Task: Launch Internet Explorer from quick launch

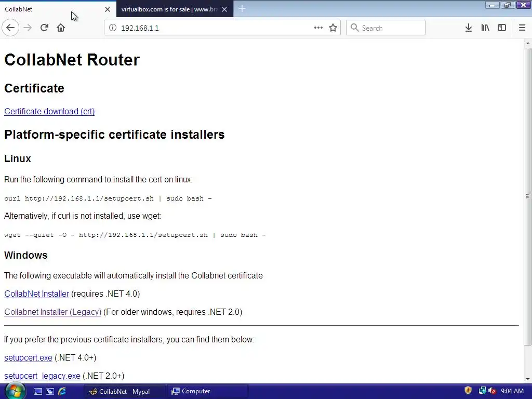Action: point(62,391)
